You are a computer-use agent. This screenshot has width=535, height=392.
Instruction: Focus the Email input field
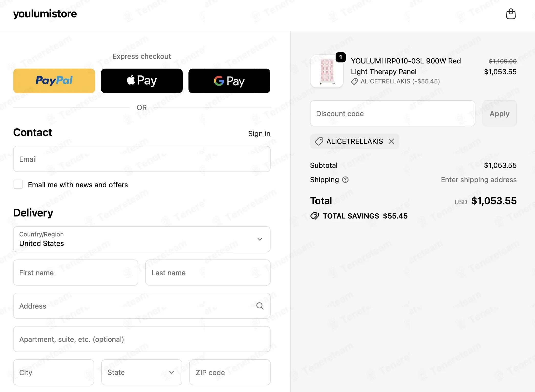142,159
